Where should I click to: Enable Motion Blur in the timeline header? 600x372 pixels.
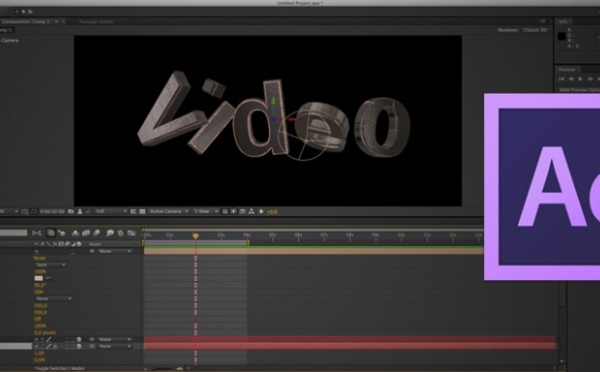click(x=97, y=233)
